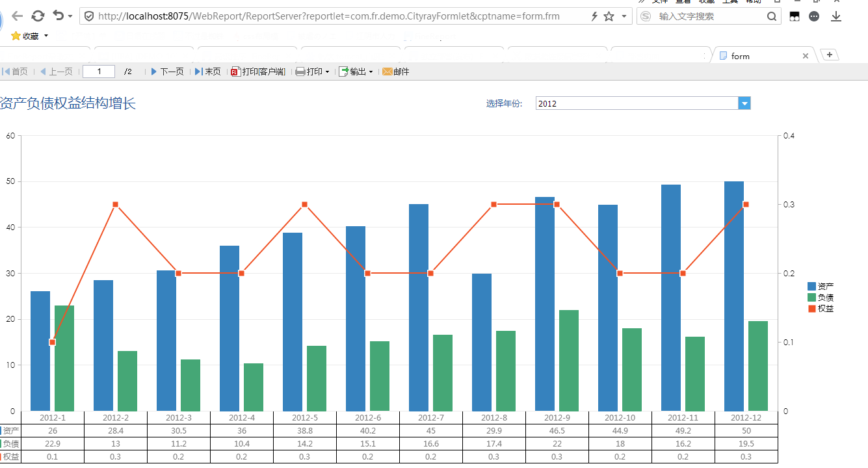868x468 pixels.
Task: Click the 2012-1 column header cell
Action: 53,417
